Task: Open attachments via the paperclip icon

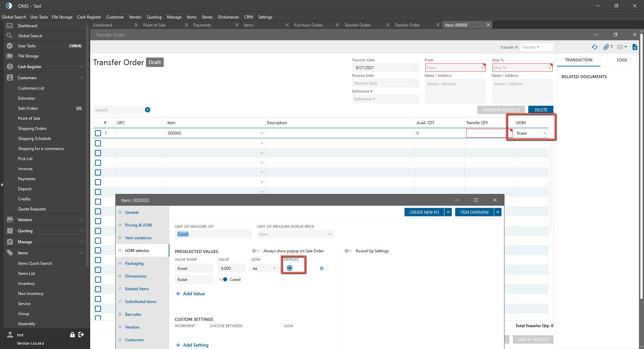Action: click(606, 47)
